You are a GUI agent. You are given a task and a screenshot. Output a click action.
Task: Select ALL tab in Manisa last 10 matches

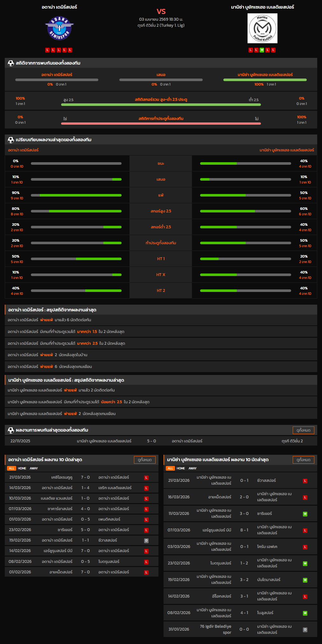pyautogui.click(x=170, y=468)
